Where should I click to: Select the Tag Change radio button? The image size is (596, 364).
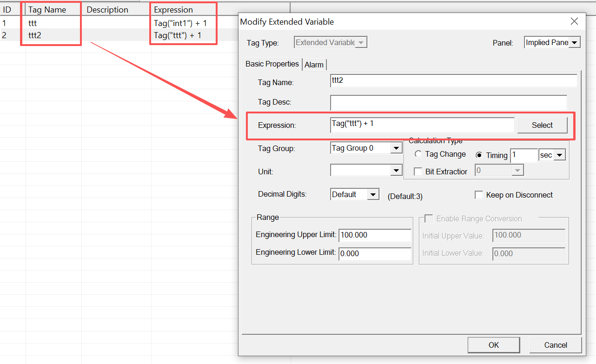coord(418,154)
